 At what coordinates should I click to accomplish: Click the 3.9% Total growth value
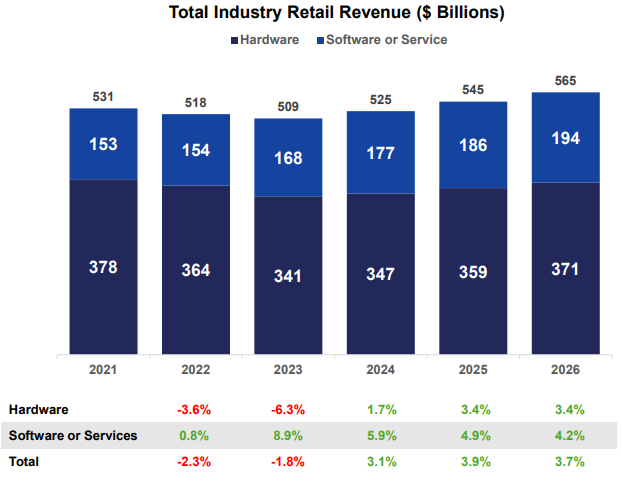(473, 462)
